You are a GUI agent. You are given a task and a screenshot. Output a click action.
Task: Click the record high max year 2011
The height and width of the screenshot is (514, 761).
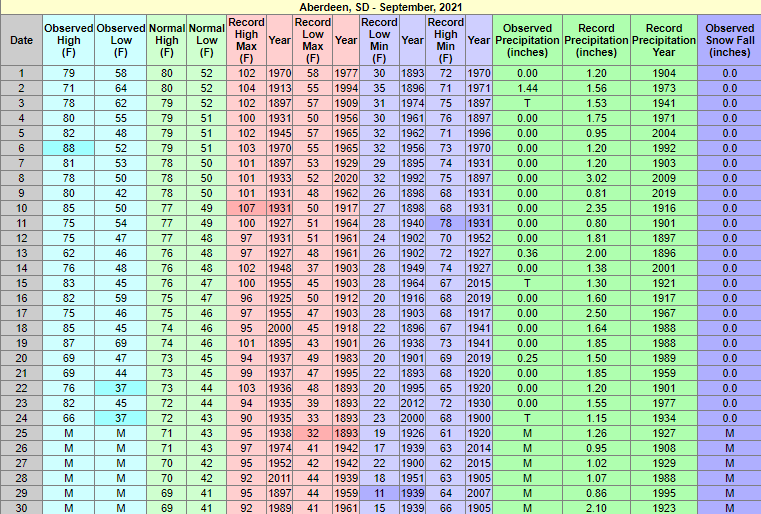tap(280, 479)
